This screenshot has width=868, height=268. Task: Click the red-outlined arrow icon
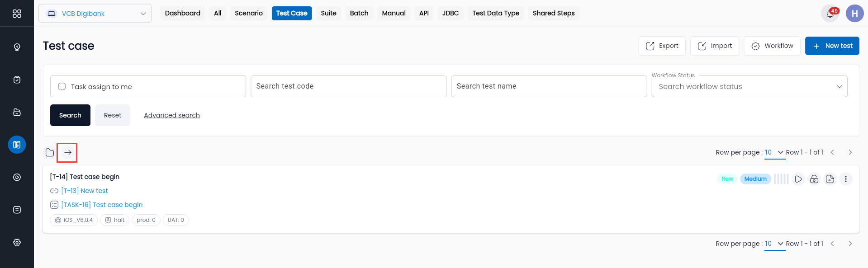point(67,153)
